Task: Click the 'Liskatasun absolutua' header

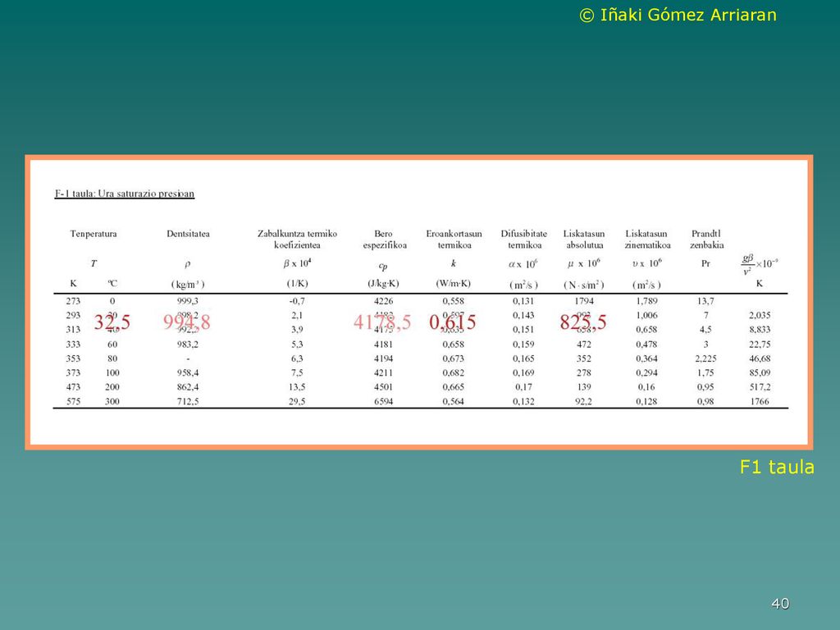Action: (x=584, y=239)
